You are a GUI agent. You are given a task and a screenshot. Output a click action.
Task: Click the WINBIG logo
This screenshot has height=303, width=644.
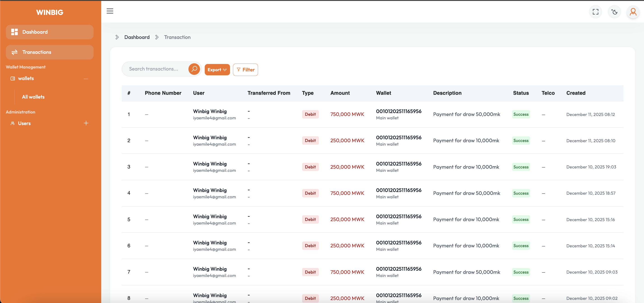pos(49,12)
